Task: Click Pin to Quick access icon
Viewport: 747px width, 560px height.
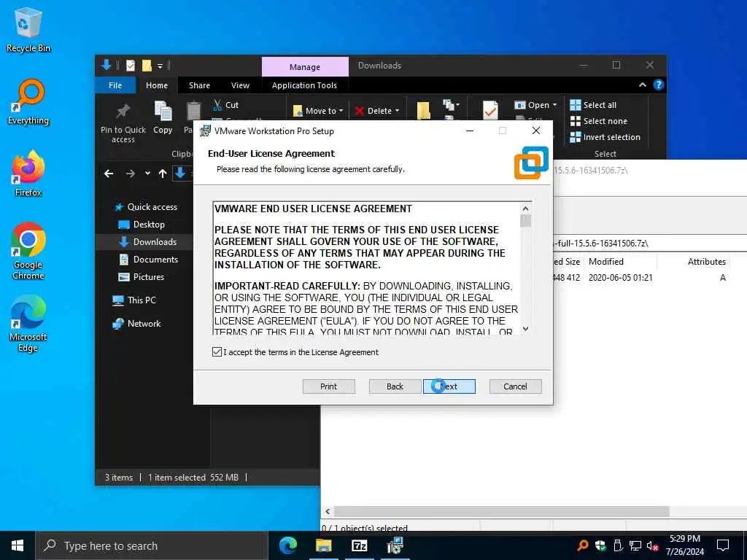Action: [123, 112]
